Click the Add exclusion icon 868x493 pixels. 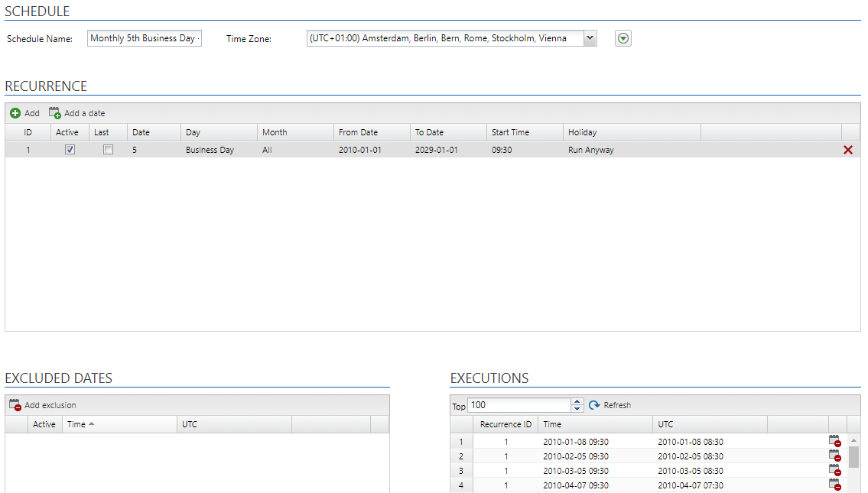click(14, 404)
